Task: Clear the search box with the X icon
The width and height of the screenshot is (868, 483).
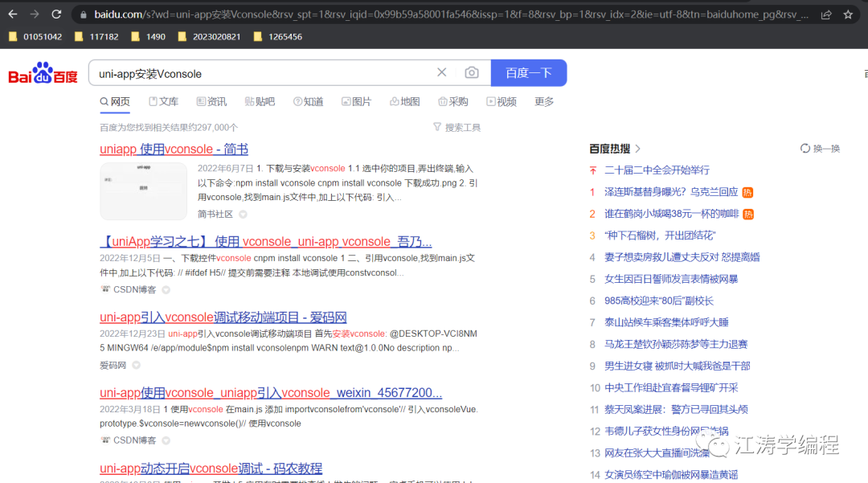Action: pyautogui.click(x=441, y=72)
